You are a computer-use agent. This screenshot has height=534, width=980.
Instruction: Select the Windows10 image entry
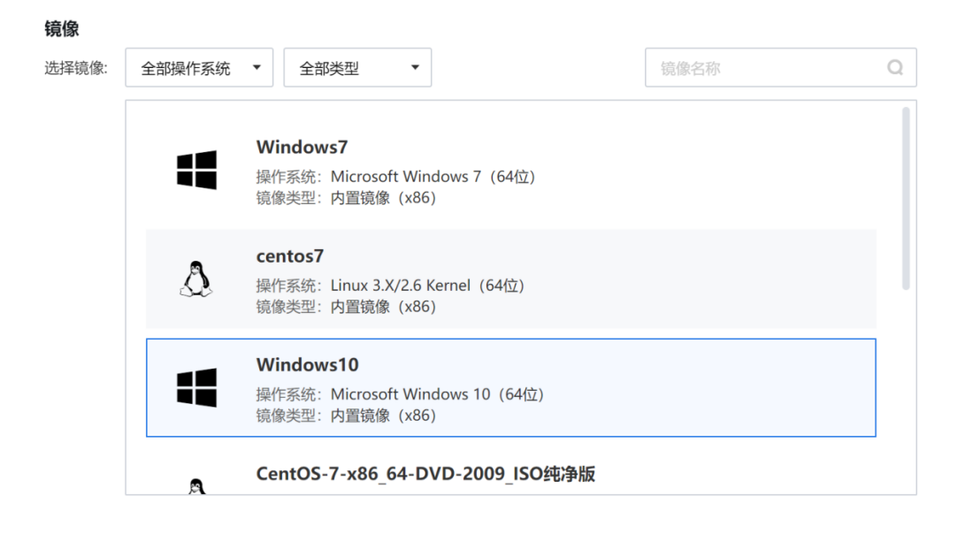510,388
